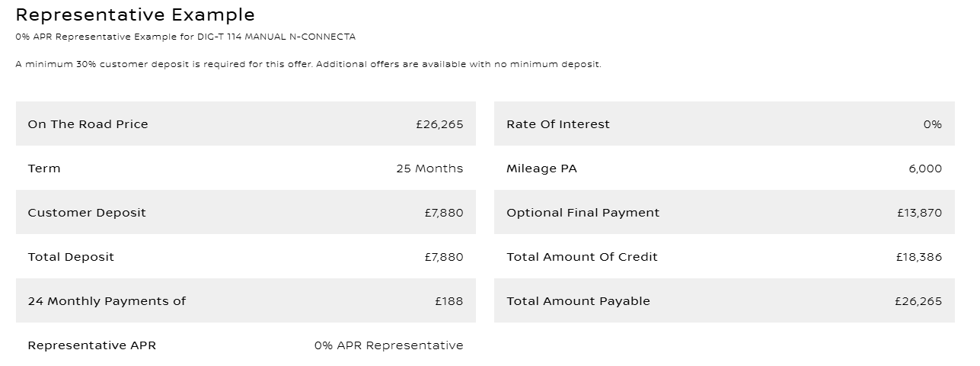Click the Mileage PA label

[x=541, y=169]
